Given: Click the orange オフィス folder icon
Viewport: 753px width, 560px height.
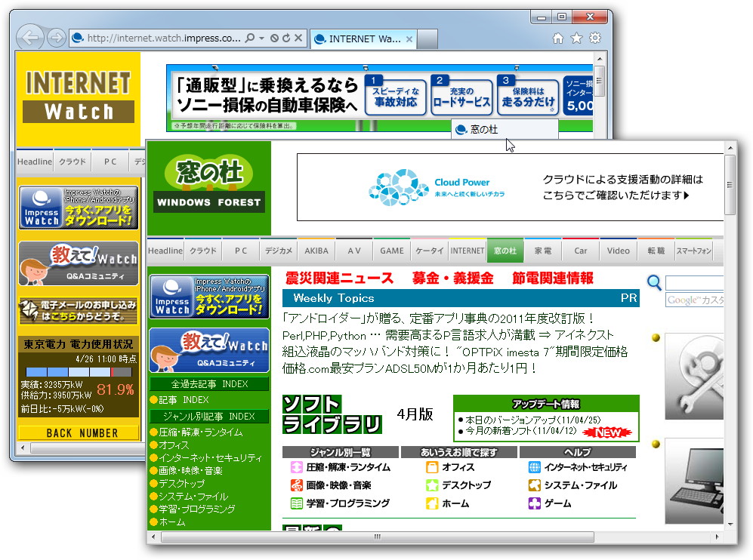Looking at the screenshot, I should pos(431,468).
